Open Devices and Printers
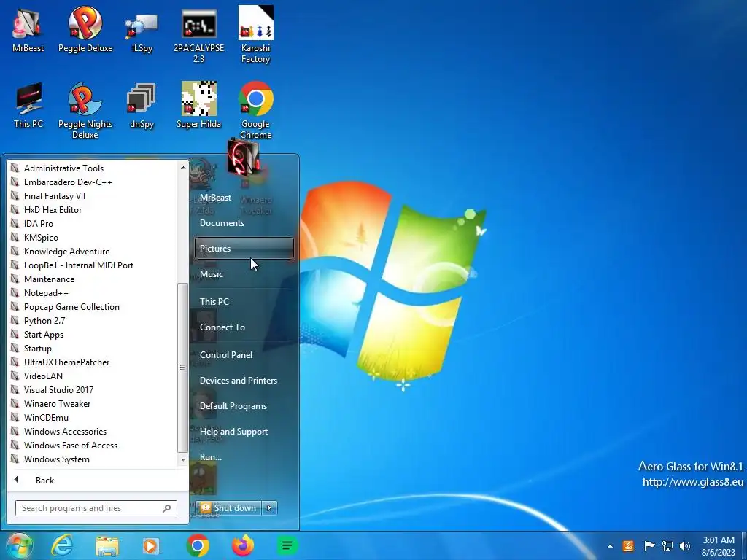Image resolution: width=747 pixels, height=560 pixels. point(239,381)
